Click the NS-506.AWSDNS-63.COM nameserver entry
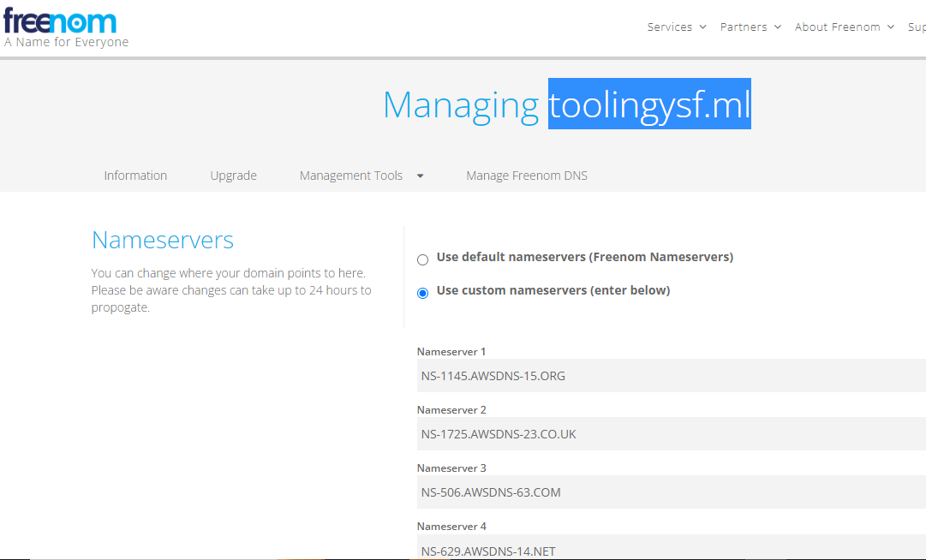This screenshot has height=560, width=926. pos(490,491)
